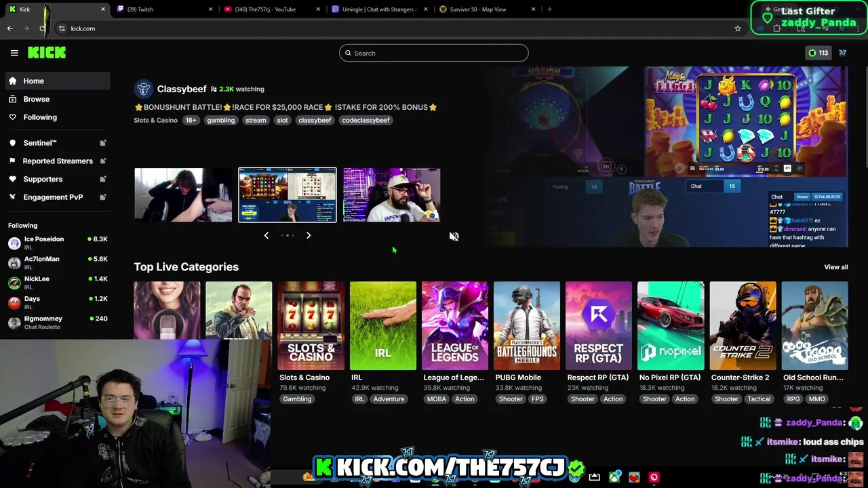Open Days channel in Following
Screen dimensions: 868x488
click(58, 302)
